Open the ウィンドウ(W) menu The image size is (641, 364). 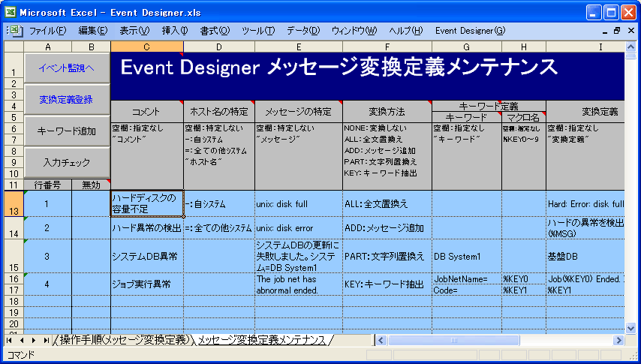354,31
